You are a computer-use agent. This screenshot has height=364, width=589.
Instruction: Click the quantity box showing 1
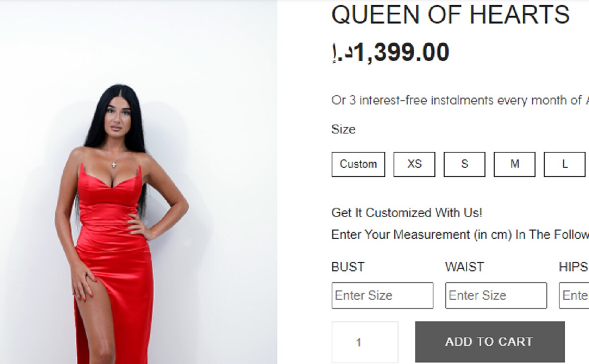click(x=365, y=342)
